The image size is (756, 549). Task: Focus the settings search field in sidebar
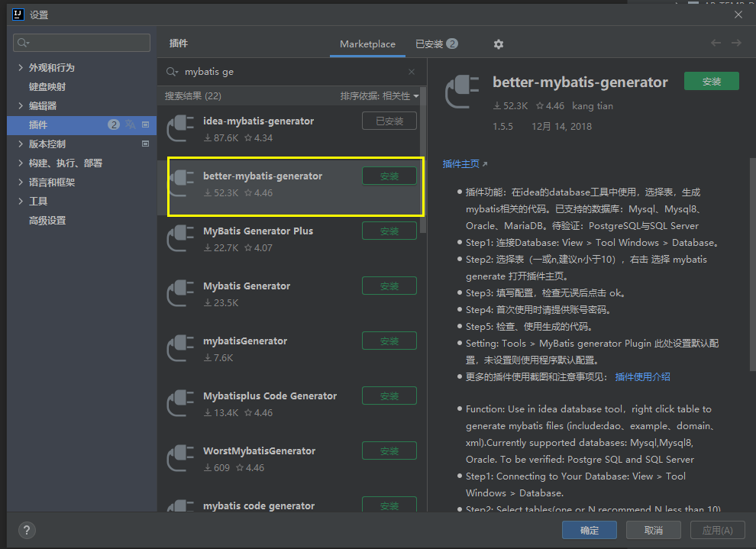82,43
